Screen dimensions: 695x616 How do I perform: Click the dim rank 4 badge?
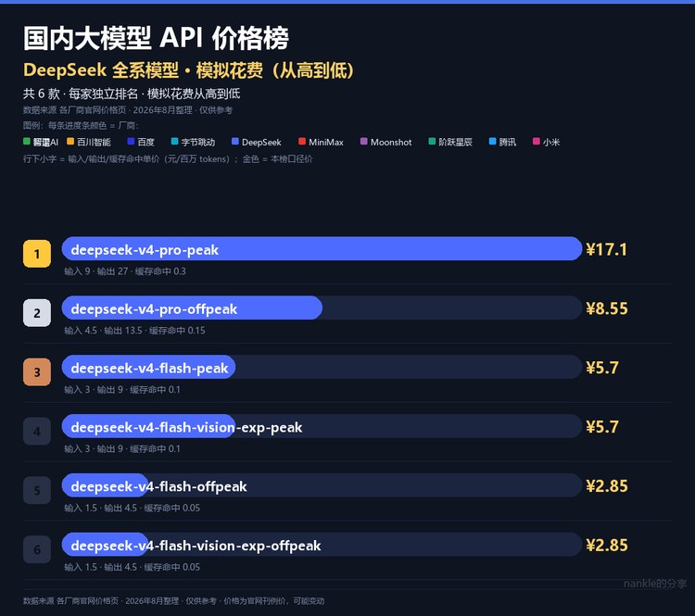point(37,432)
